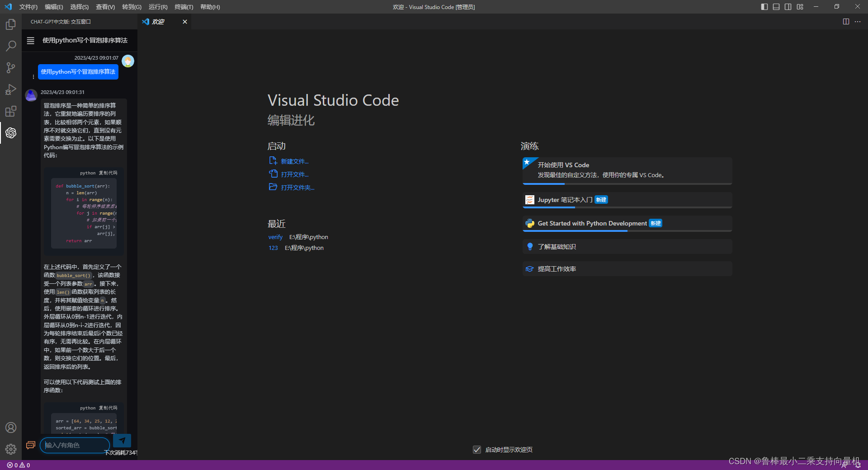The image size is (868, 470).
Task: Open the hamburger menu in chat panel
Action: (x=31, y=41)
